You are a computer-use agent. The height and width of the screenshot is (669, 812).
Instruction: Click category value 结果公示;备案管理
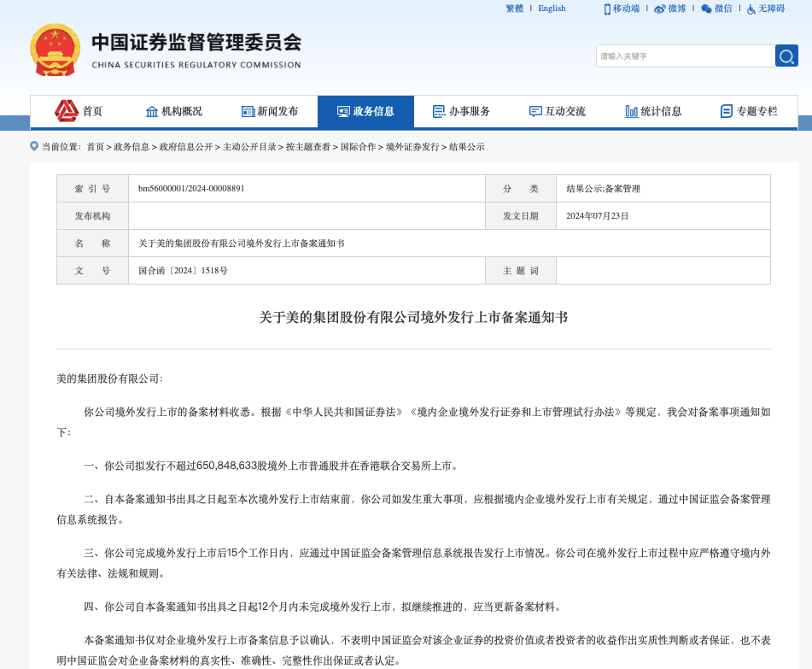click(x=604, y=189)
